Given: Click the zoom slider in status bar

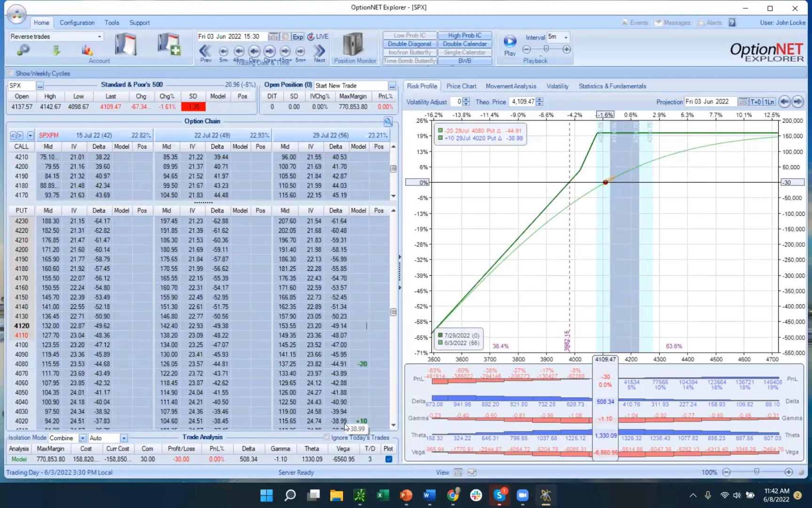Looking at the screenshot, I should click(757, 472).
